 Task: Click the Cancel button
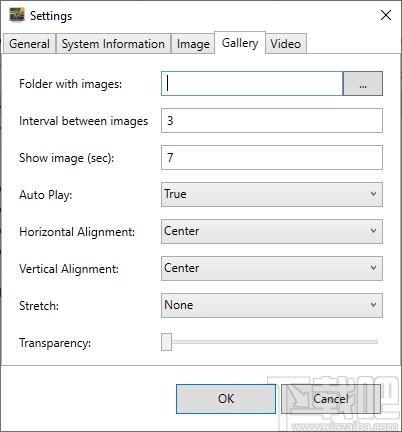(x=331, y=399)
